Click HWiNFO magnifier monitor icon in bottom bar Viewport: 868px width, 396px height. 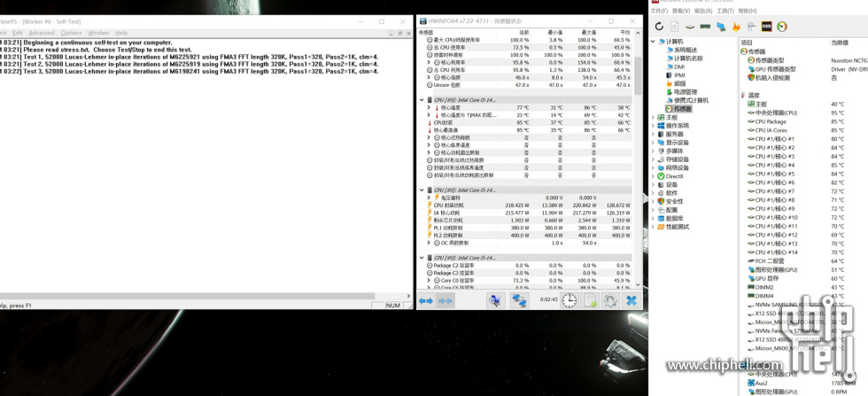[495, 300]
